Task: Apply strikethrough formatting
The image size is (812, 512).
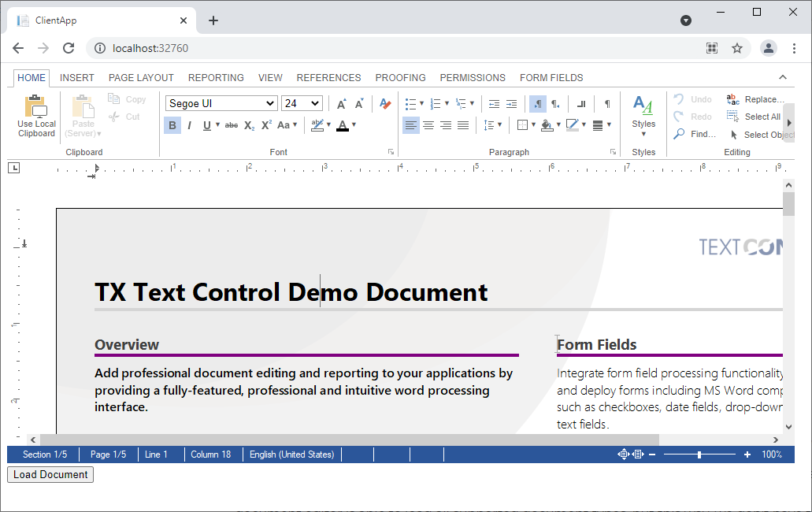Action: point(232,125)
